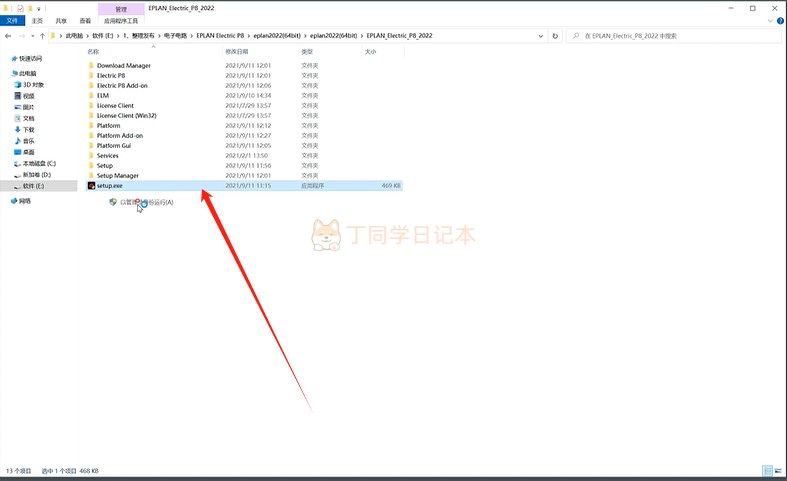Click the 管理 contextual tab header
The width and height of the screenshot is (787, 481).
pyautogui.click(x=121, y=9)
